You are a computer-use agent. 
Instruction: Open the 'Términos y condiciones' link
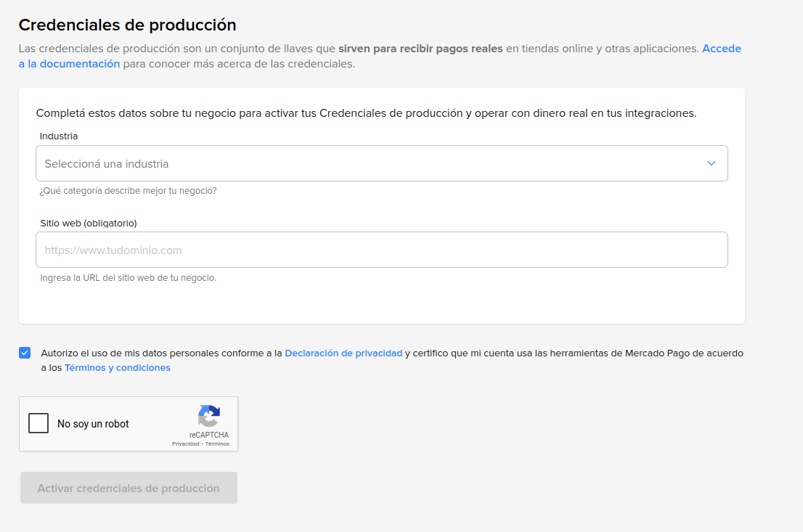tap(118, 368)
